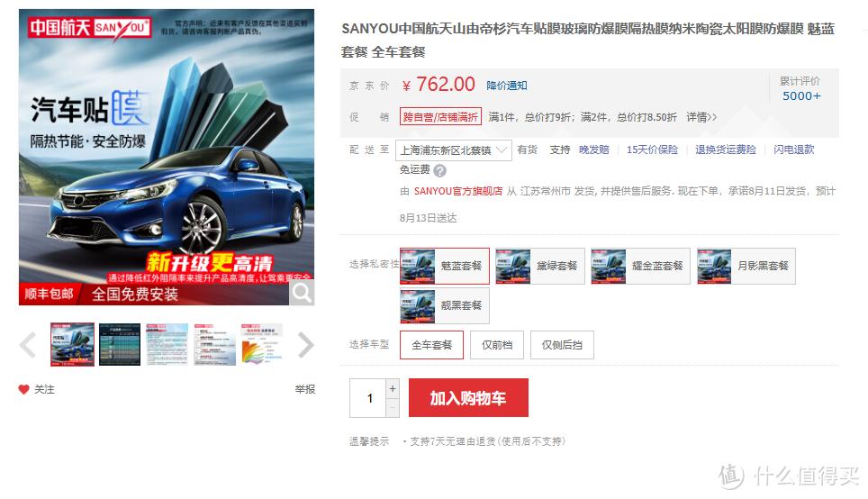Image resolution: width=868 pixels, height=499 pixels.
Task: Select 仅前档 car type option
Action: (x=496, y=345)
